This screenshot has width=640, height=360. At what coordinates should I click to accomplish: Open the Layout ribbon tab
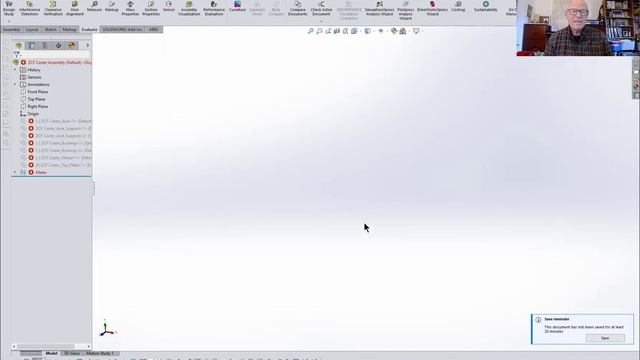pyautogui.click(x=32, y=29)
